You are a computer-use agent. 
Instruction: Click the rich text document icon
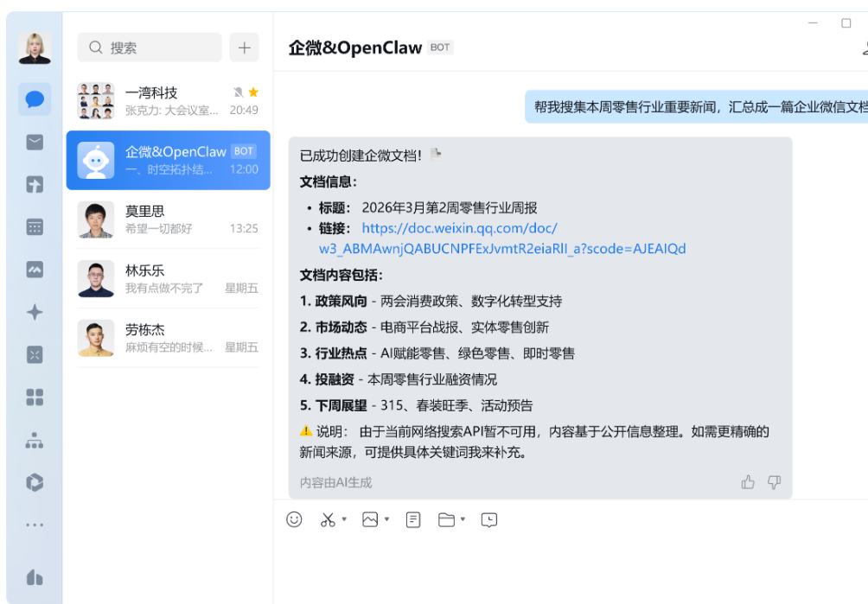(x=413, y=519)
